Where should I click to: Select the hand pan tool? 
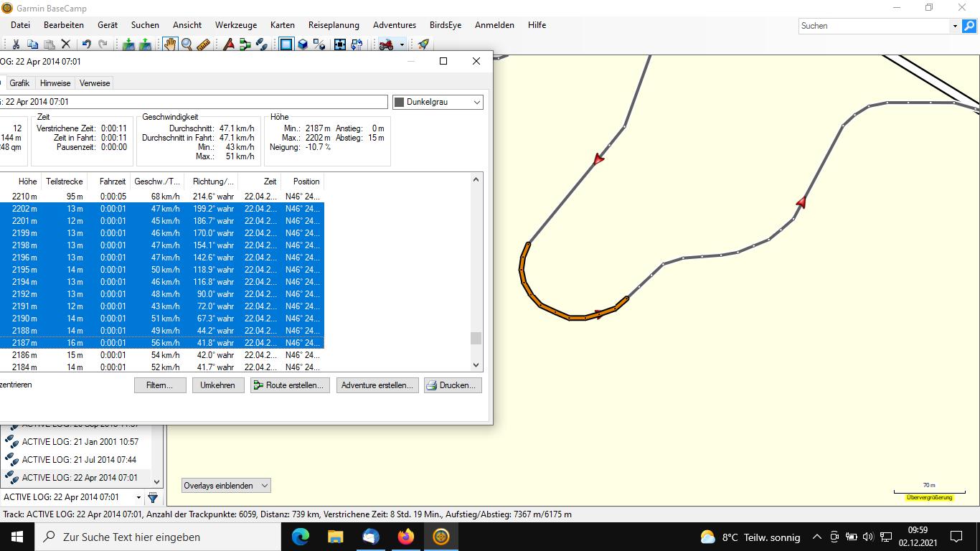(x=170, y=44)
